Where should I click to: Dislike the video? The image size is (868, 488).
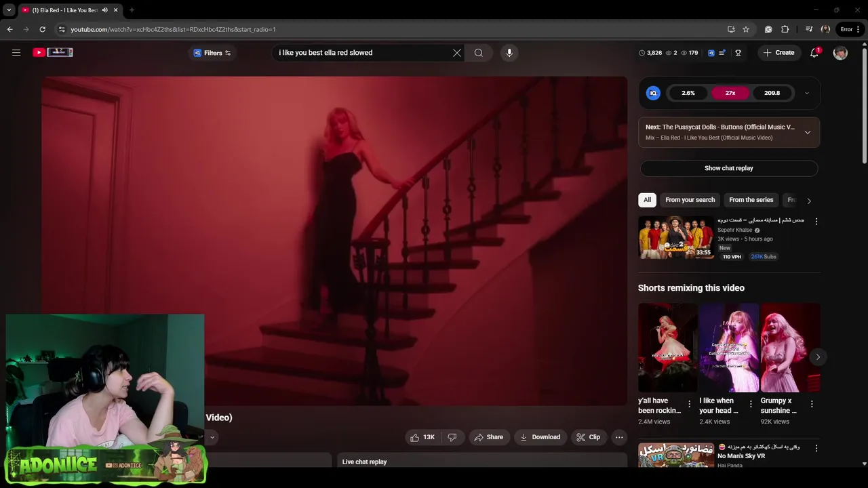tap(452, 437)
